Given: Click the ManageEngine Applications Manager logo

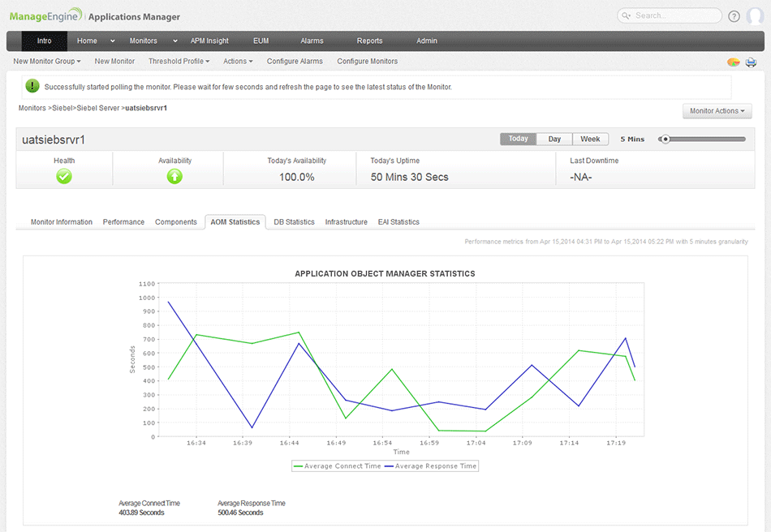Looking at the screenshot, I should [95, 16].
